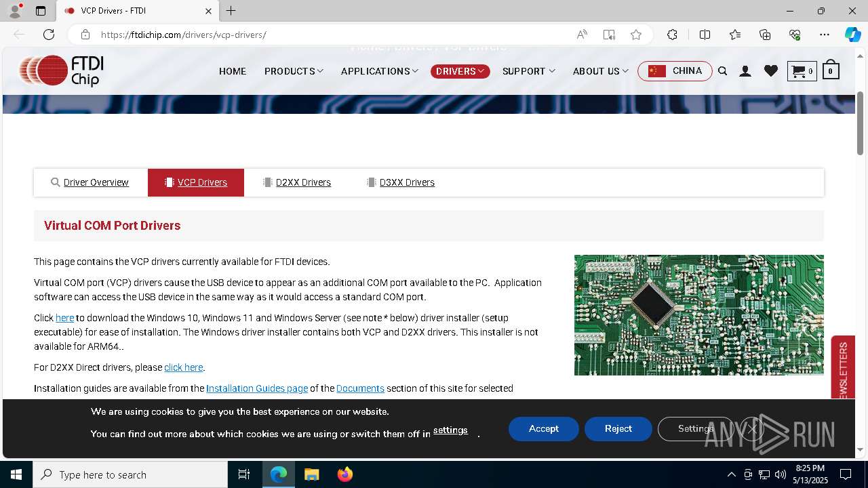Open Favorites list icon
The width and height of the screenshot is (868, 488).
[735, 35]
